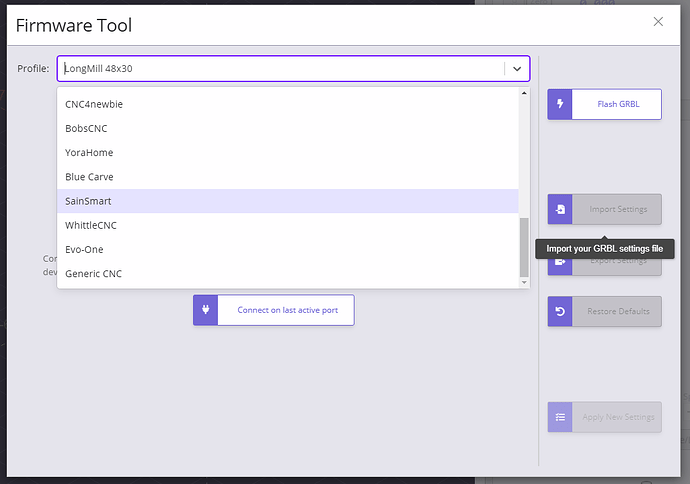
Task: Click the plug icon on the connect button
Action: coord(206,310)
